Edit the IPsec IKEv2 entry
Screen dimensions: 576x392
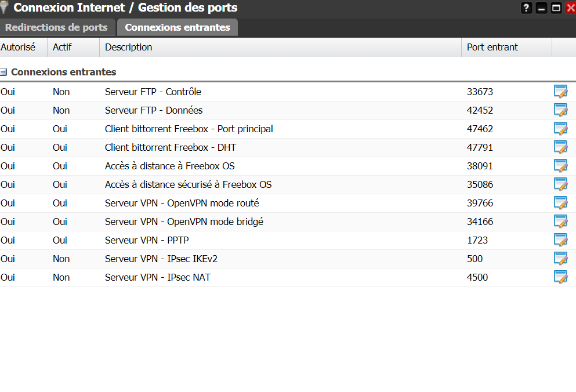560,259
